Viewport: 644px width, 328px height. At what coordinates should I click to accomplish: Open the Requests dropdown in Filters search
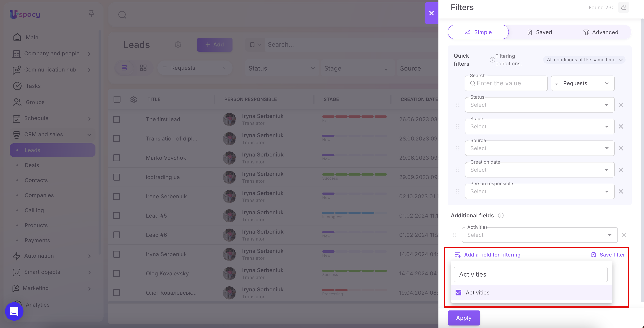[x=582, y=83]
